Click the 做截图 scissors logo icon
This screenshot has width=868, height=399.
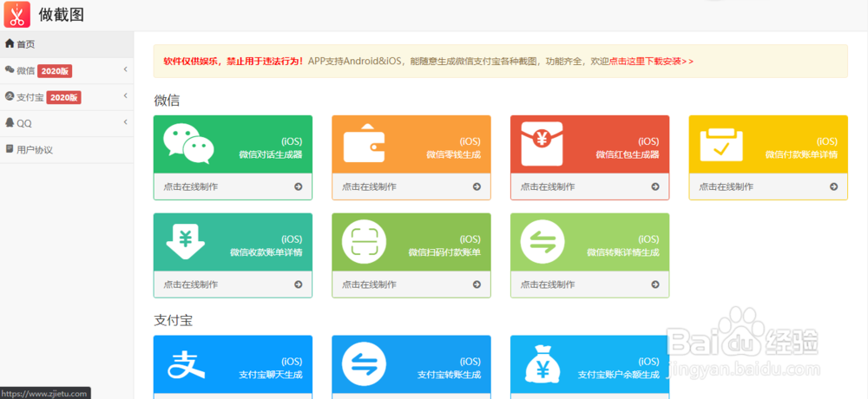point(17,15)
